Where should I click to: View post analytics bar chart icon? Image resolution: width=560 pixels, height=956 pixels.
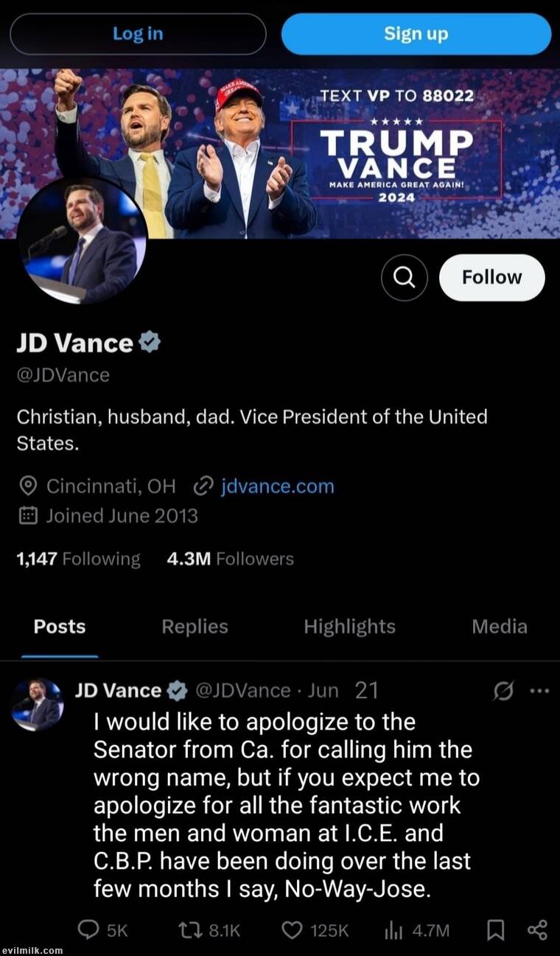click(393, 930)
